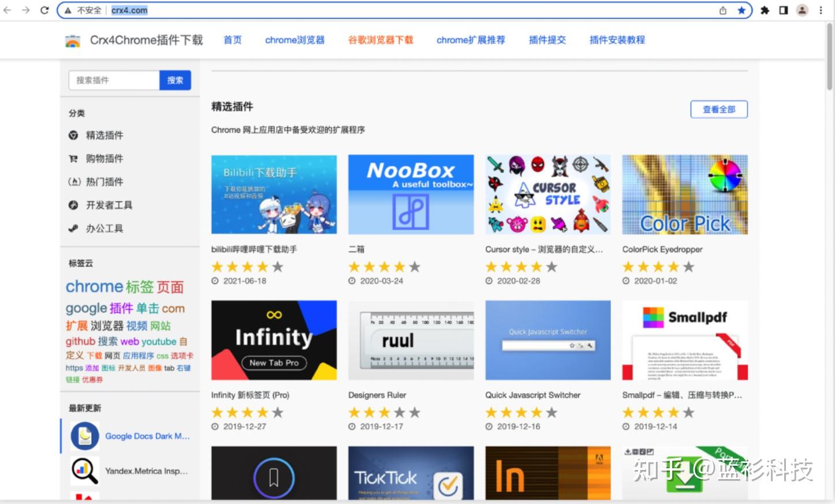Click the 开发者工具 category icon
The height and width of the screenshot is (504, 835).
click(73, 205)
